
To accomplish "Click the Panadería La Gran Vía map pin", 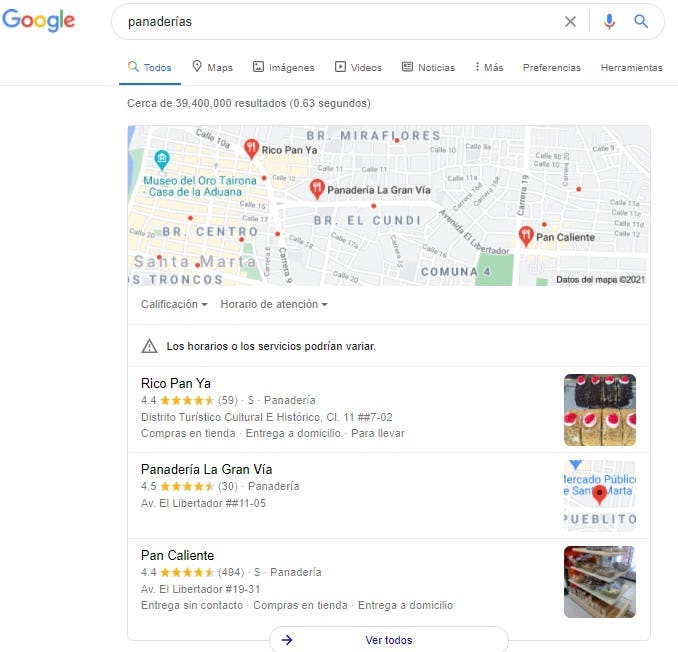I will pos(317,189).
